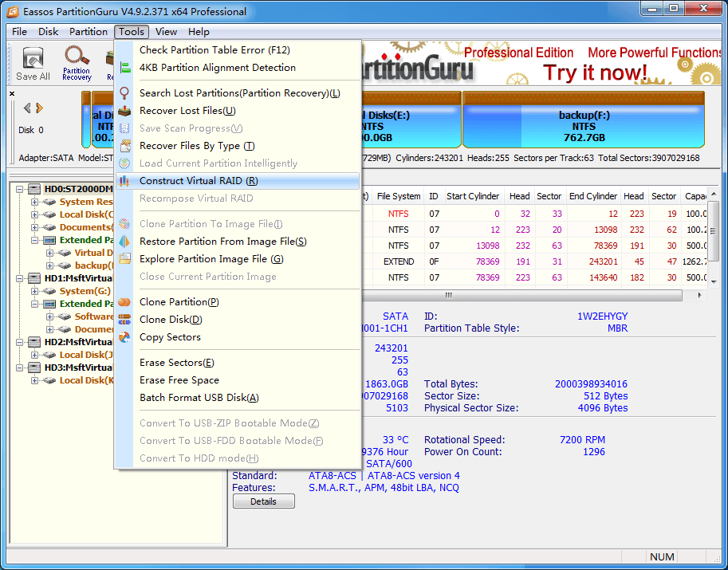Click the HD1 hard disk icon in tree

(34, 278)
